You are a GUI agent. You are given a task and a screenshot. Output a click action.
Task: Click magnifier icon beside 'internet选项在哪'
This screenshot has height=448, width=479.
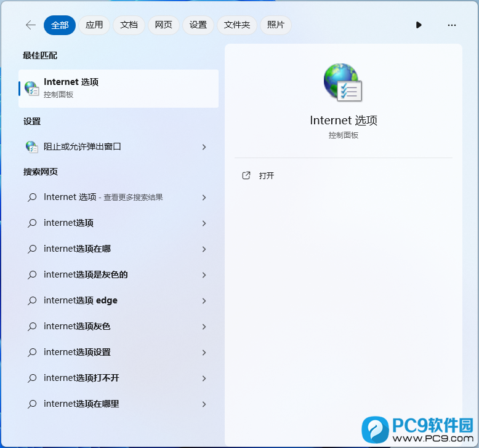point(32,249)
